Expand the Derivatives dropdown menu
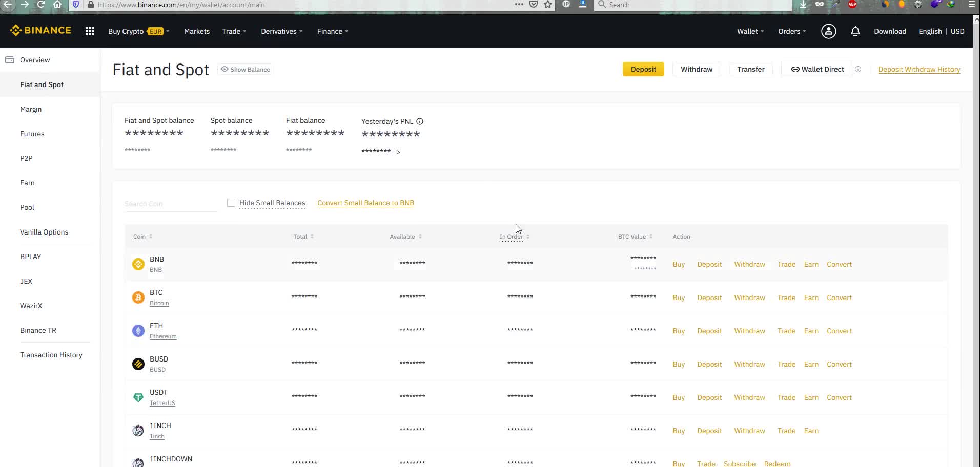Screen dimensions: 980x467 coord(282,31)
